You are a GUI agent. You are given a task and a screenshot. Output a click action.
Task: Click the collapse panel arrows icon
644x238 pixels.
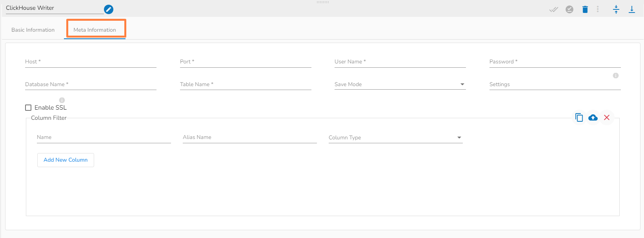pyautogui.click(x=616, y=9)
